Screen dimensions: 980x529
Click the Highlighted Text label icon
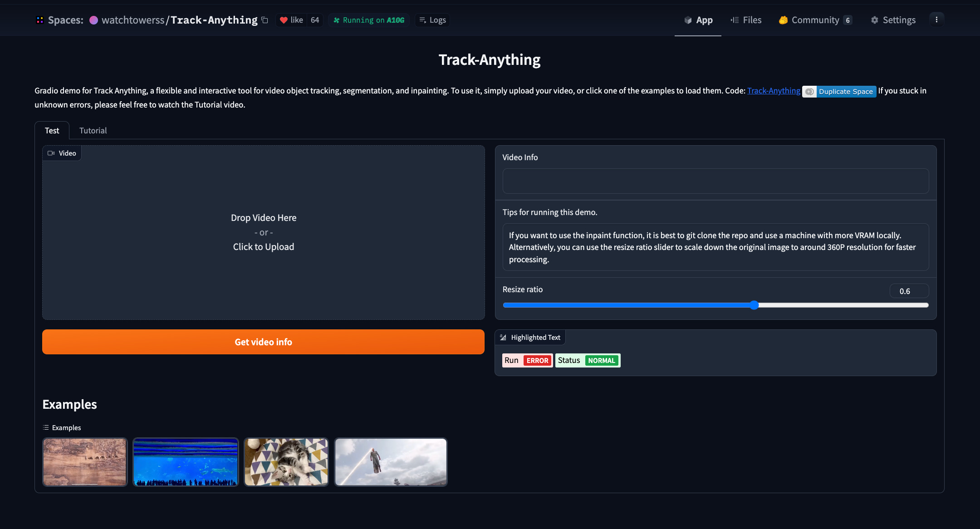[x=503, y=338]
